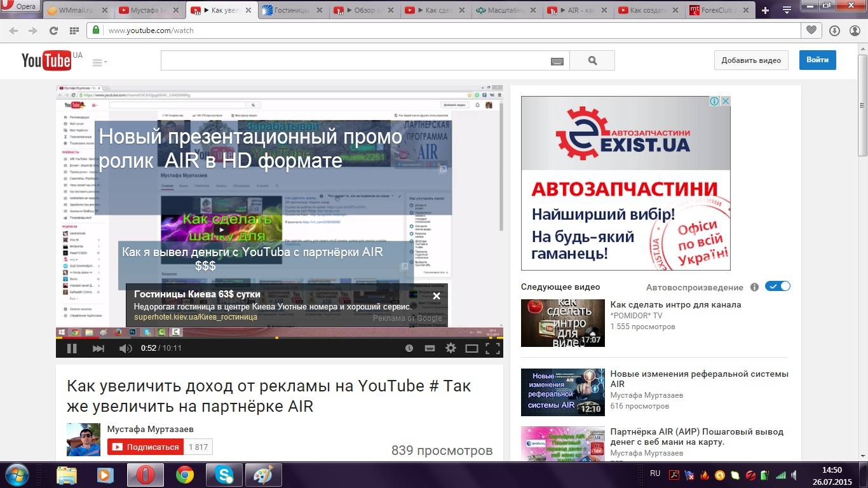
Task: Open Skype from taskbar
Action: pos(224,475)
